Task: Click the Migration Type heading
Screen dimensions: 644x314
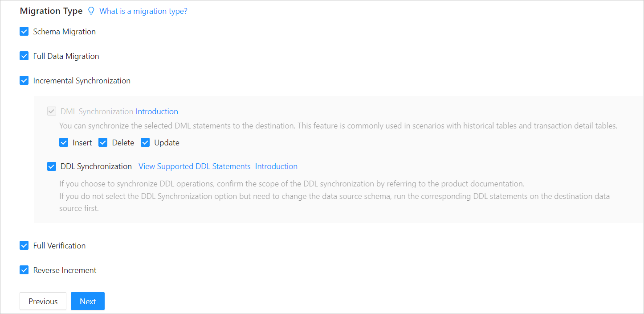Action: tap(51, 11)
